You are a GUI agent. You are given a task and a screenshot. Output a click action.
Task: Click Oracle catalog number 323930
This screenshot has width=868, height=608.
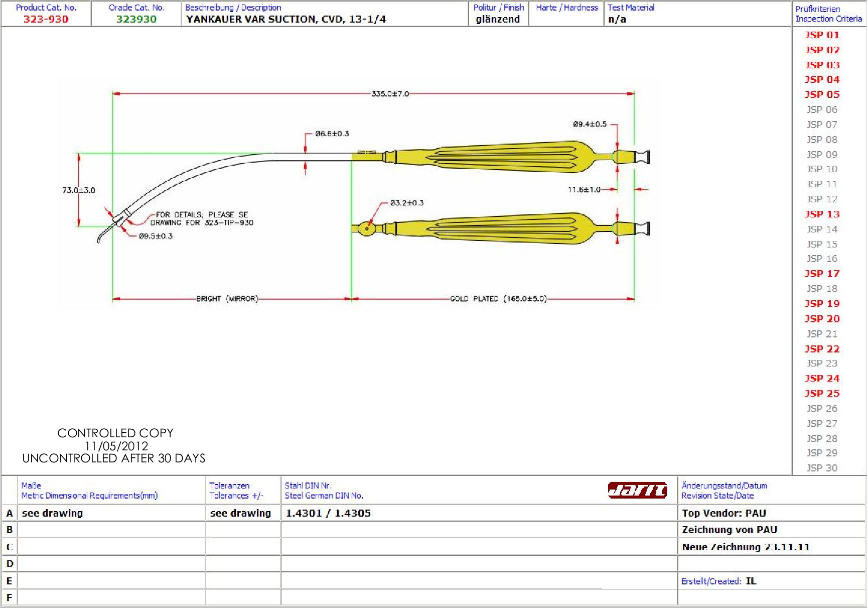136,19
